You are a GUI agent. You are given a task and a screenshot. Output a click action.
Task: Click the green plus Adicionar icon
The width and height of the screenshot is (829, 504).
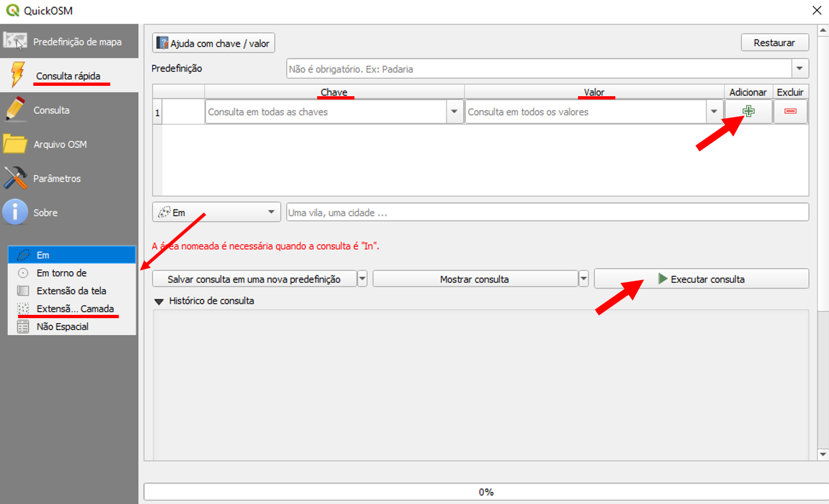[x=748, y=112]
